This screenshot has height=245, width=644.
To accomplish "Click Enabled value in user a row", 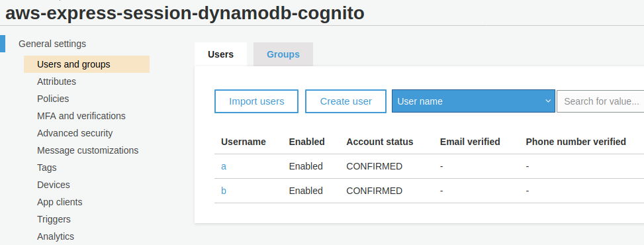I will (x=306, y=166).
